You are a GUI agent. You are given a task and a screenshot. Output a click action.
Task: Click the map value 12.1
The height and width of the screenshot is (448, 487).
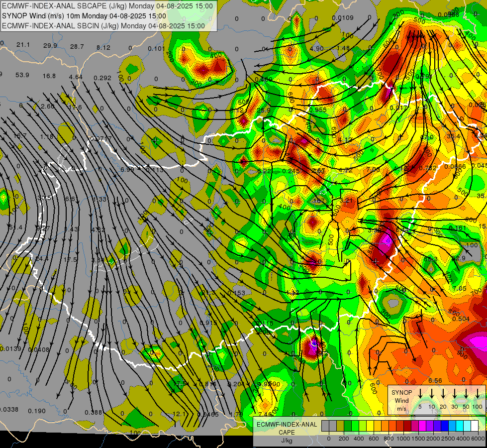(x=179, y=414)
